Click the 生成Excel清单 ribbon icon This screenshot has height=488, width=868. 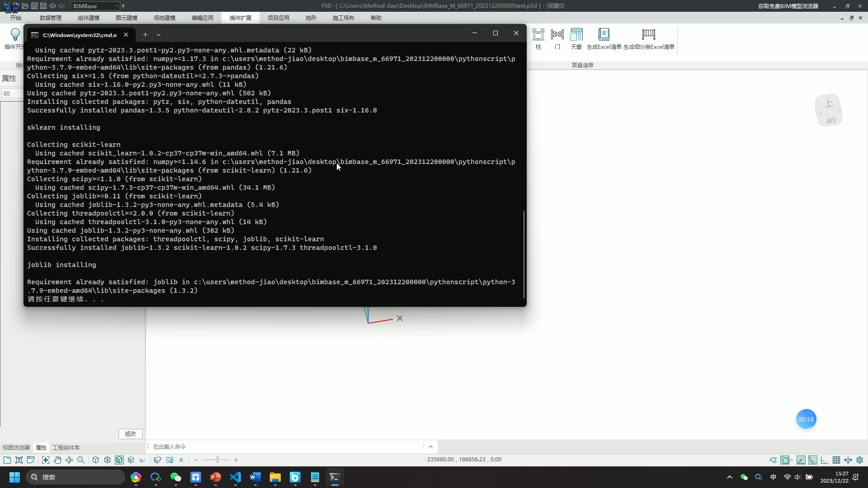[604, 35]
